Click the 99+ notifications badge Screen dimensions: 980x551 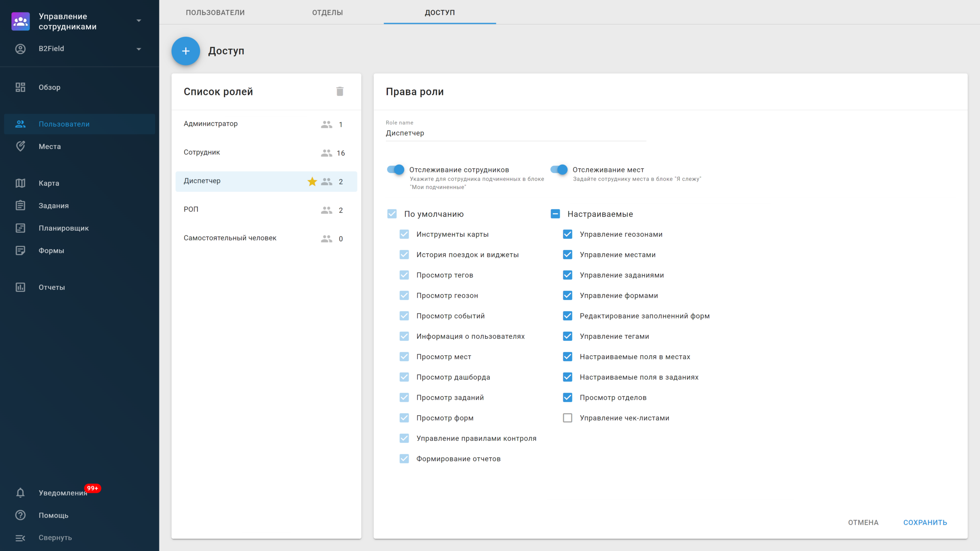[x=92, y=488]
